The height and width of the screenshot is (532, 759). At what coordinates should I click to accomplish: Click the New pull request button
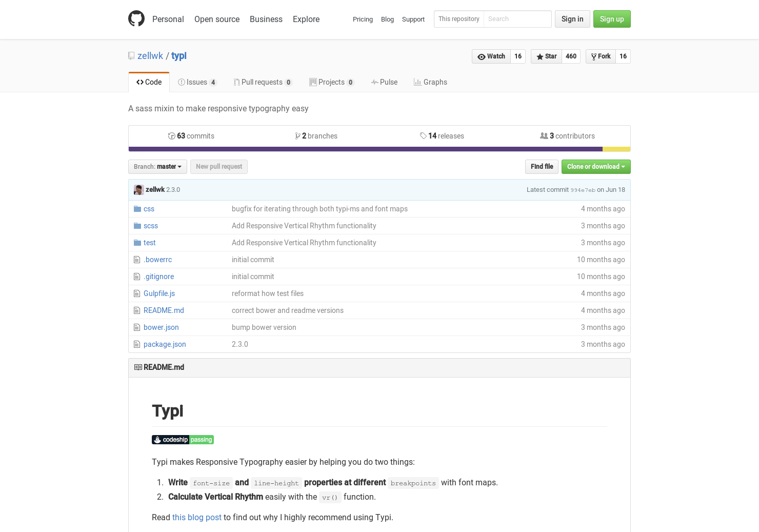tap(219, 167)
